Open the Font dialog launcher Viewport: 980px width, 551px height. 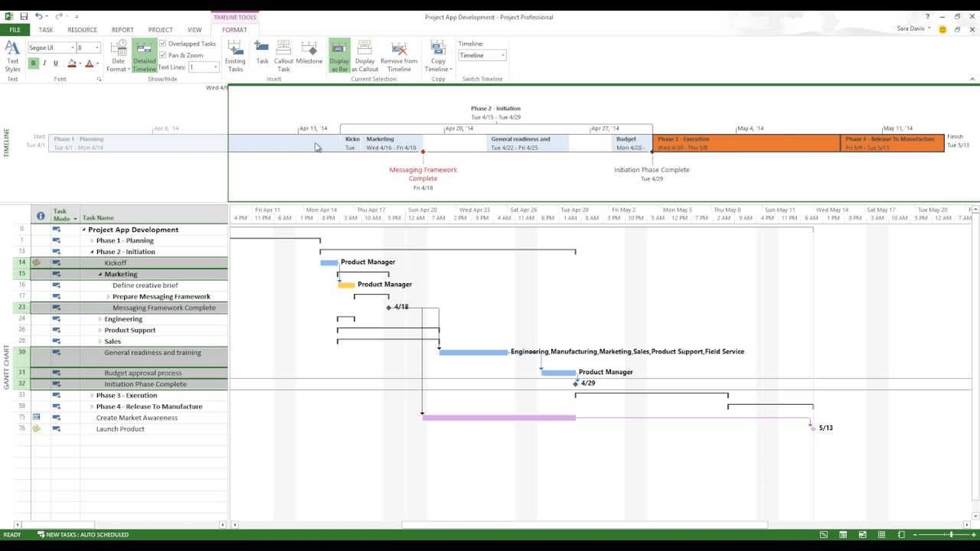pyautogui.click(x=100, y=79)
